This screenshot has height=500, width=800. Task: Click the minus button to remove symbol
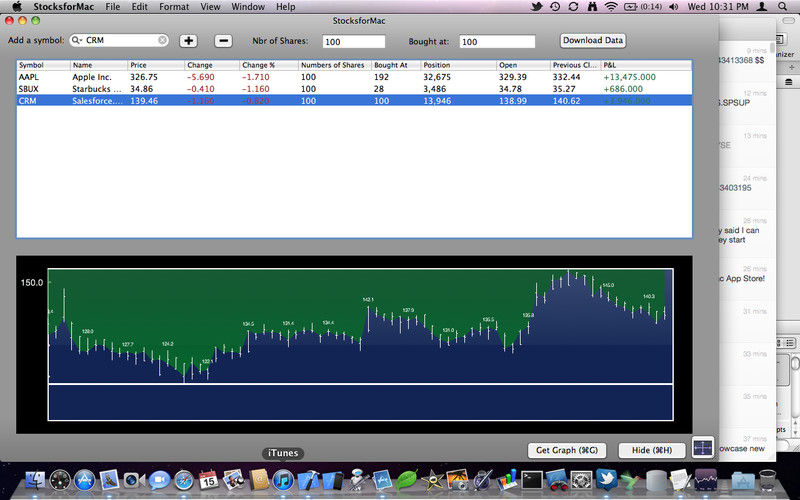coord(223,41)
